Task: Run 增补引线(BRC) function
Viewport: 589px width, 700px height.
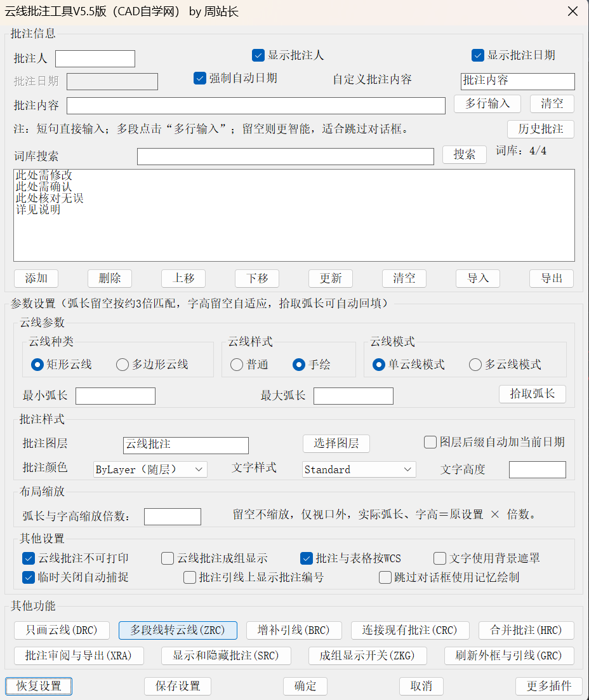Action: [x=294, y=630]
